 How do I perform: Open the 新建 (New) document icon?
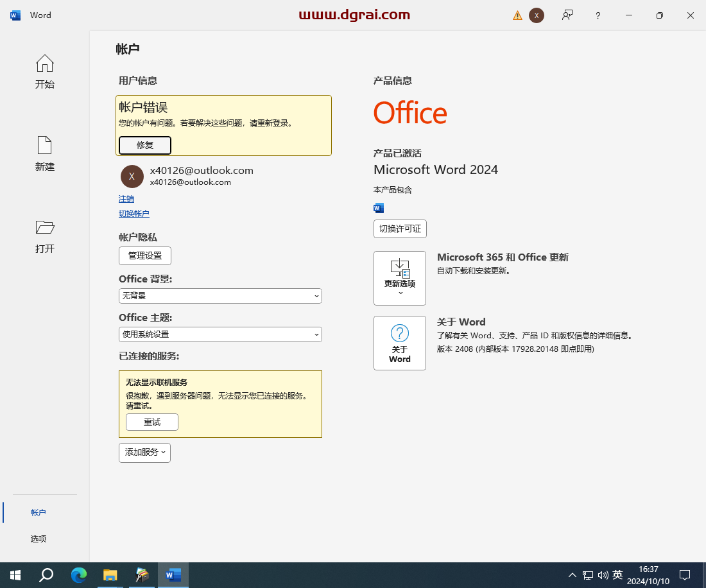(44, 146)
